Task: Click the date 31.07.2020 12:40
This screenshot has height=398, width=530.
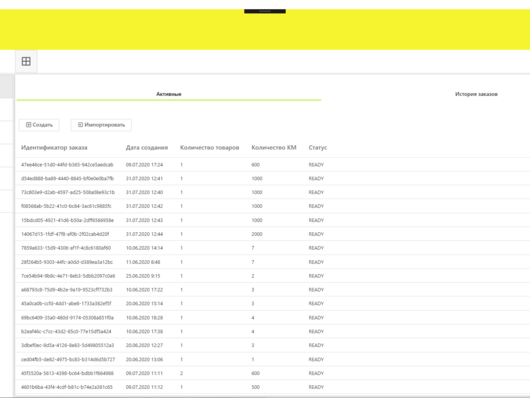Action: pyautogui.click(x=144, y=192)
